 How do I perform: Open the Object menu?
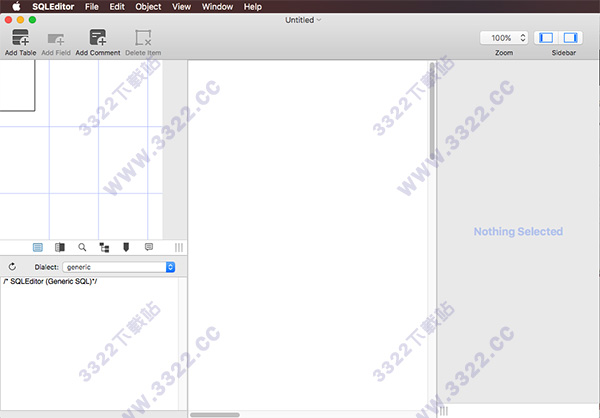pyautogui.click(x=148, y=7)
